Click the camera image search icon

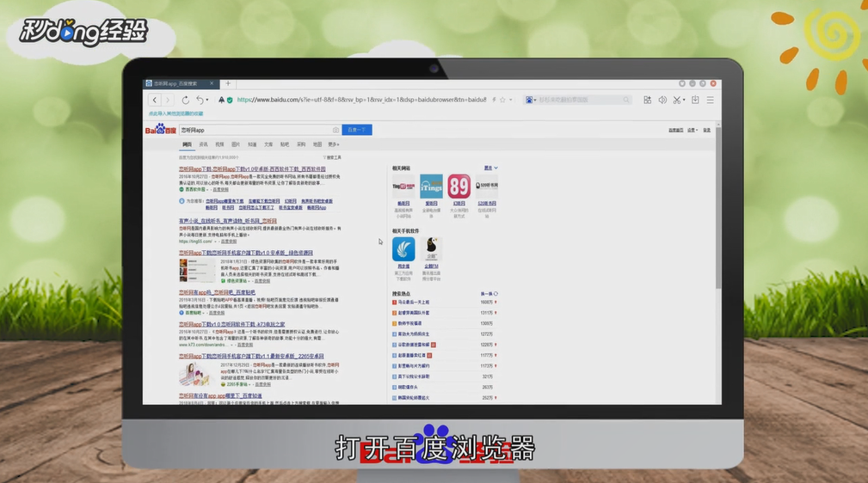(336, 130)
